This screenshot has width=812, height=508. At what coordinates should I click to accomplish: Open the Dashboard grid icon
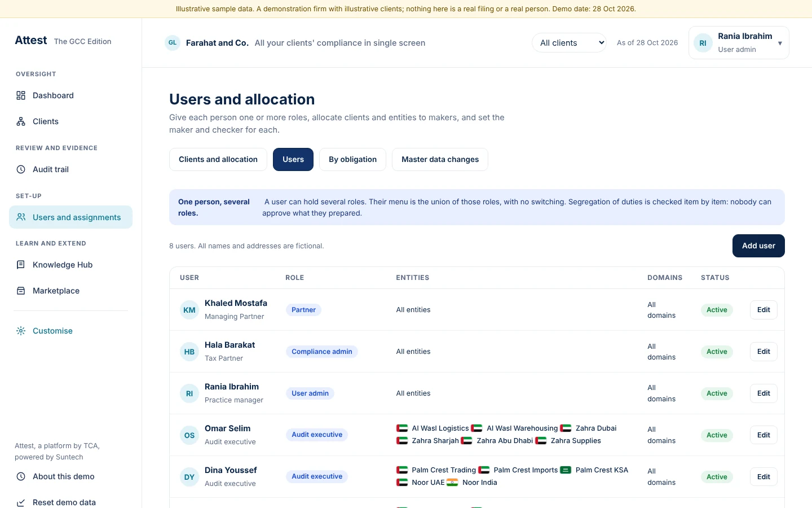coord(21,95)
